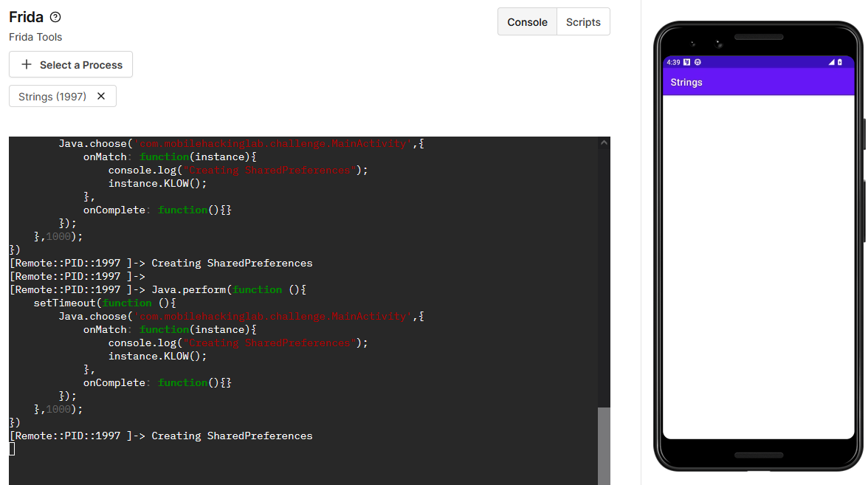Tap the 4:39 clock on phone
The height and width of the screenshot is (485, 868).
(x=672, y=62)
